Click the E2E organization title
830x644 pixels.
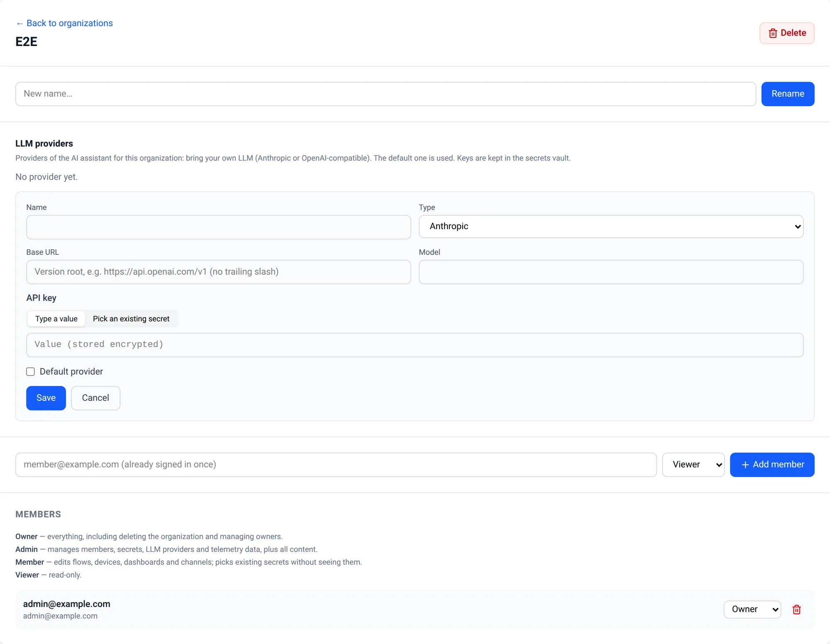26,41
